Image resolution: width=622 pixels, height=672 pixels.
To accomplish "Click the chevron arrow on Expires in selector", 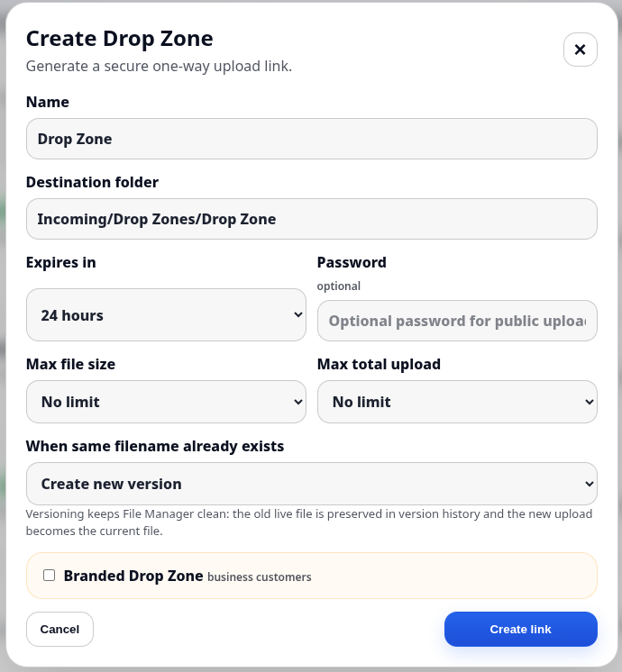I will pos(298,314).
